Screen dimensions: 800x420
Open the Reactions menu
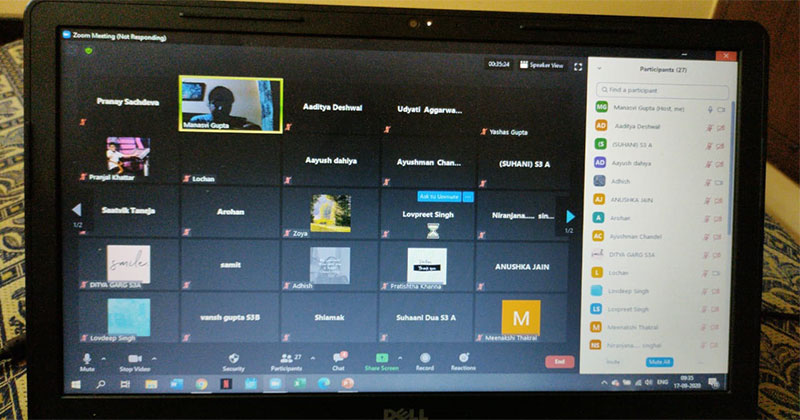point(463,357)
